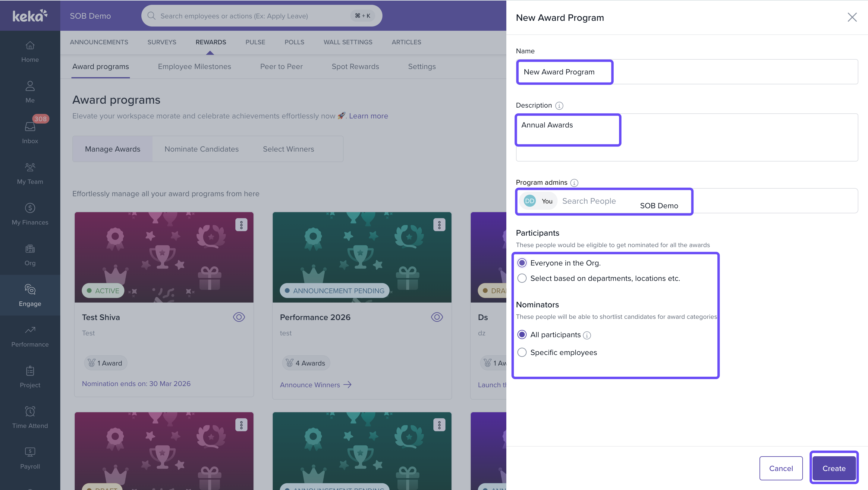Click Search People admins field
The width and height of the screenshot is (868, 490).
589,201
